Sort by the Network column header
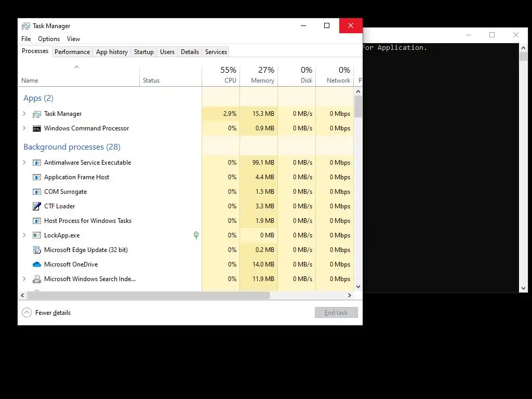 point(335,75)
